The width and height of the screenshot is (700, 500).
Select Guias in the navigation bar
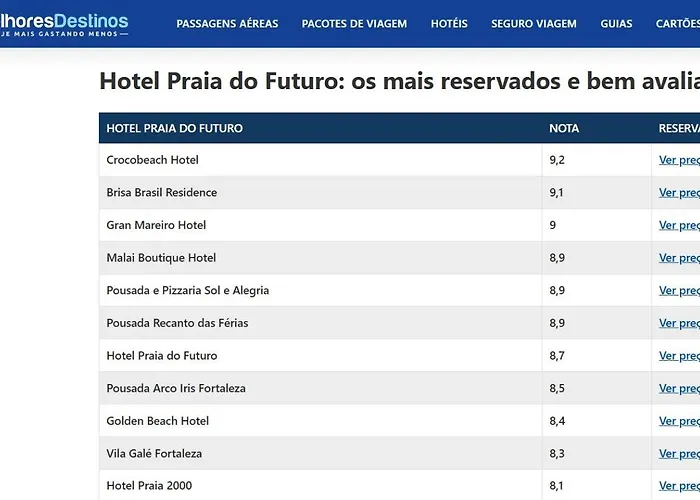tap(616, 24)
